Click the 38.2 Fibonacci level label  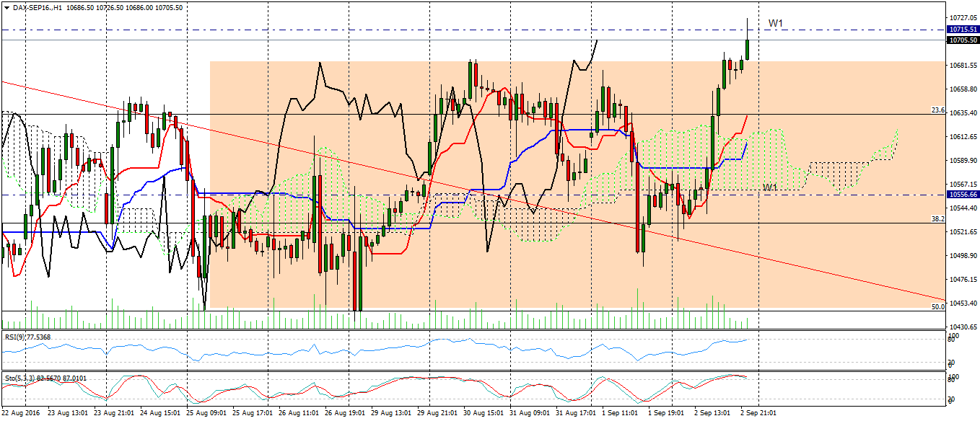click(x=938, y=218)
